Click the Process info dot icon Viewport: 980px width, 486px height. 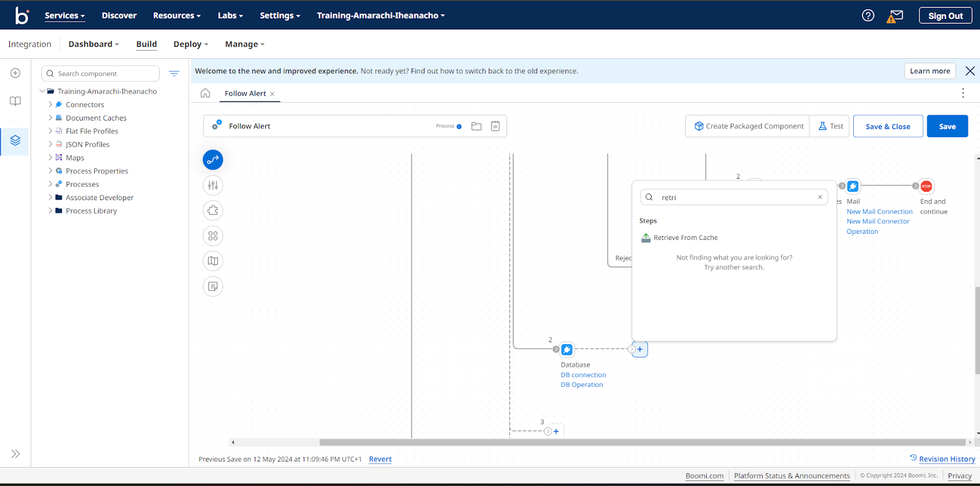(x=459, y=126)
